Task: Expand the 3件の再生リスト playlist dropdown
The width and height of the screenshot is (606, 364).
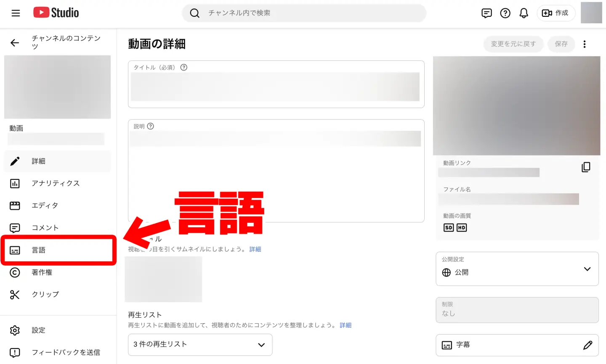Action: pyautogui.click(x=200, y=345)
